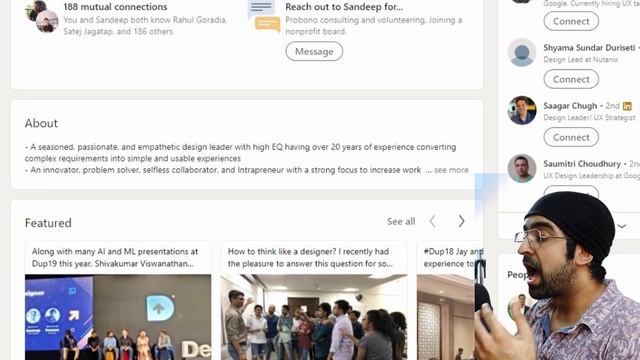Open Saumitri Choudhury name link

point(582,164)
